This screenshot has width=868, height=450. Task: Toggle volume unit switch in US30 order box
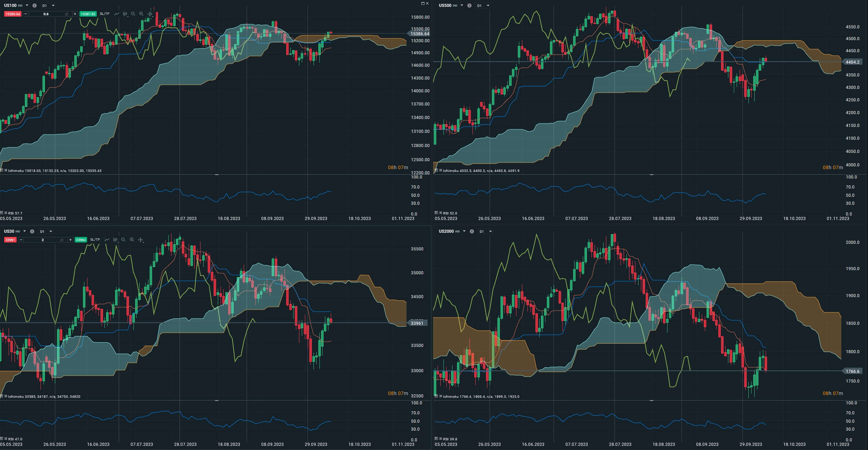[62, 240]
